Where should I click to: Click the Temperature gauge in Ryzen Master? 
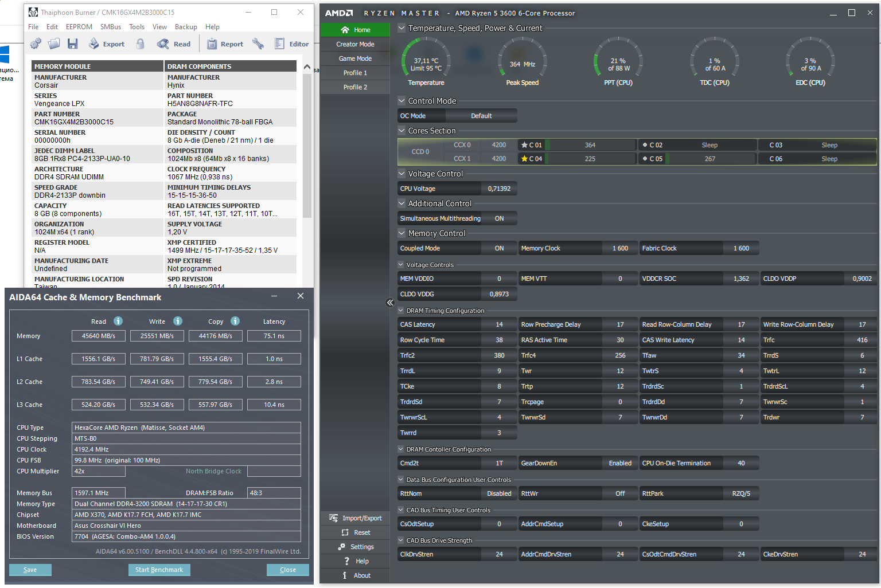click(426, 62)
